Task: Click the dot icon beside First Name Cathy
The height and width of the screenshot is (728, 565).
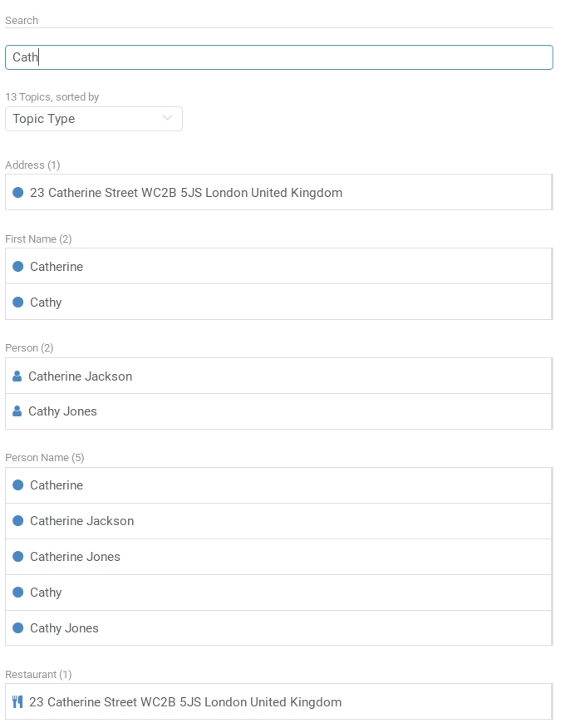Action: [18, 303]
